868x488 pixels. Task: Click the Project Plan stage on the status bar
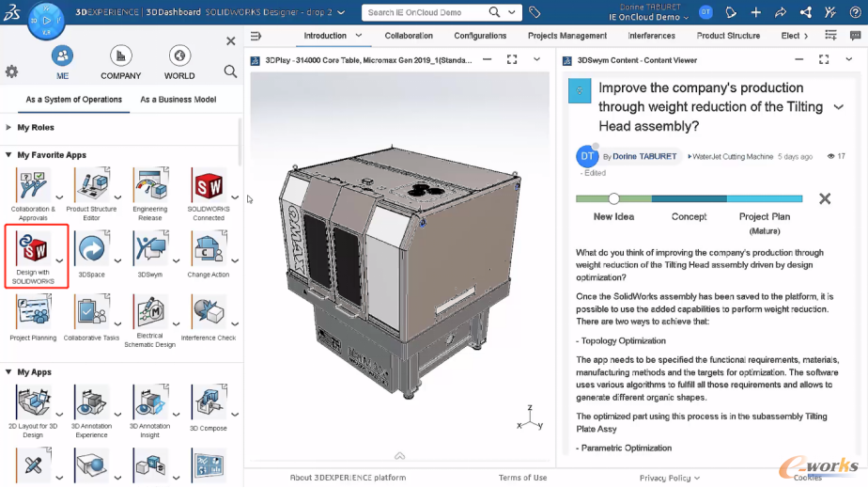(765, 198)
